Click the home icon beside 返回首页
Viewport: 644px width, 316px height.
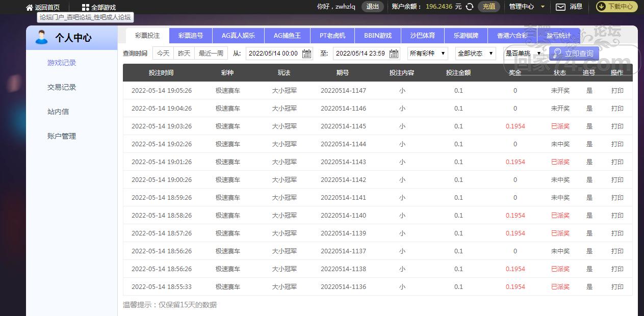click(30, 8)
